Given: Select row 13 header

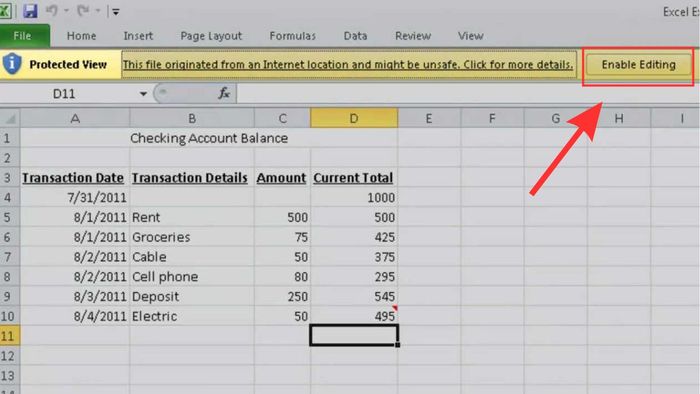Looking at the screenshot, I should pos(10,376).
